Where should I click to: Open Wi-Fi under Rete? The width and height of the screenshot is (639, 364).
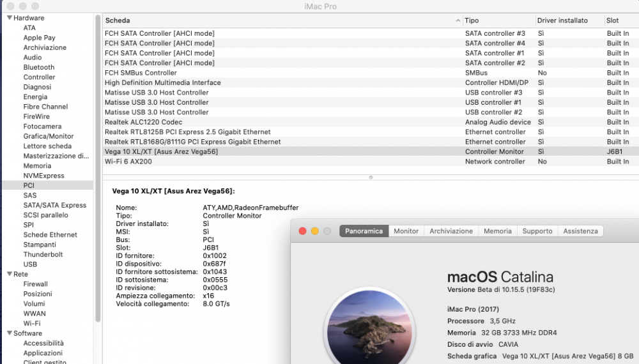pyautogui.click(x=32, y=323)
